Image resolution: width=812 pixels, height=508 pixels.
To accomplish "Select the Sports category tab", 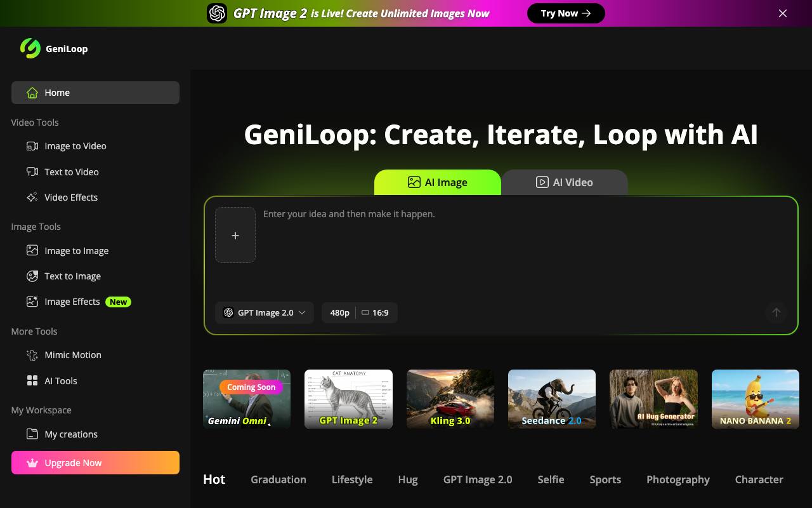I will 605,479.
